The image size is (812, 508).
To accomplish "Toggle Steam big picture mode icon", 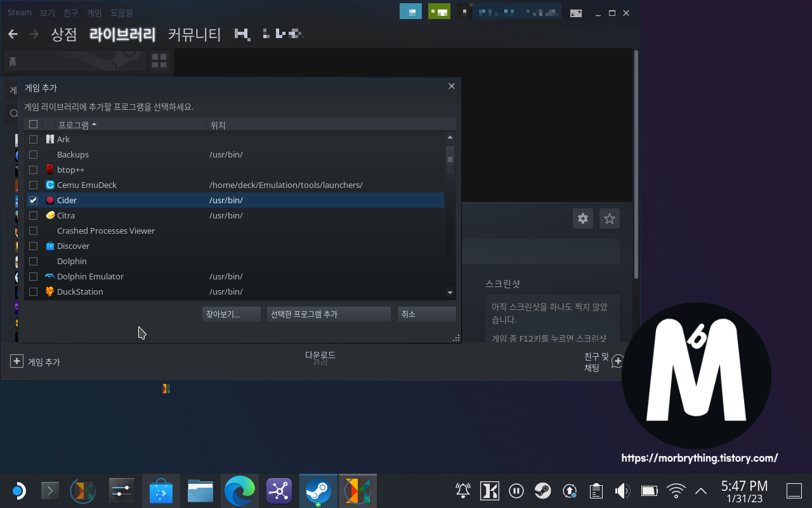I will point(576,13).
